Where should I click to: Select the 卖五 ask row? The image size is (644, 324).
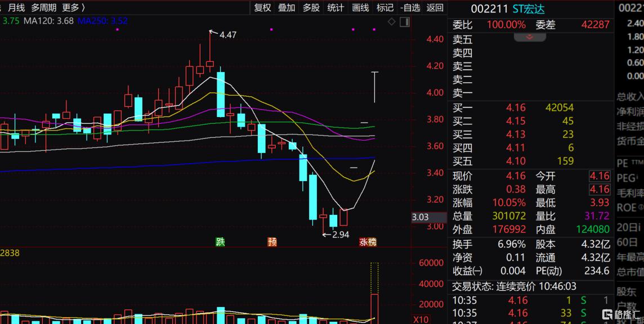click(x=531, y=40)
